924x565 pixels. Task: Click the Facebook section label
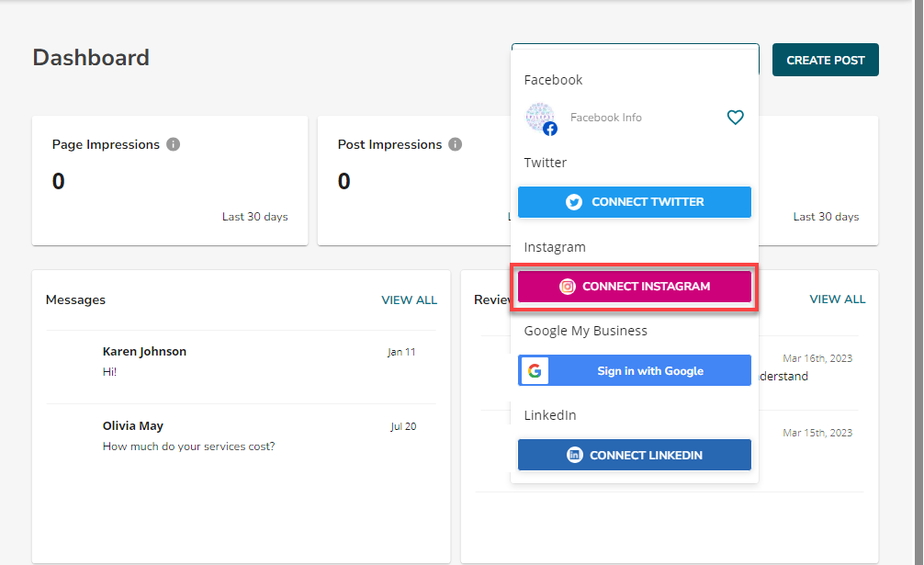point(553,80)
